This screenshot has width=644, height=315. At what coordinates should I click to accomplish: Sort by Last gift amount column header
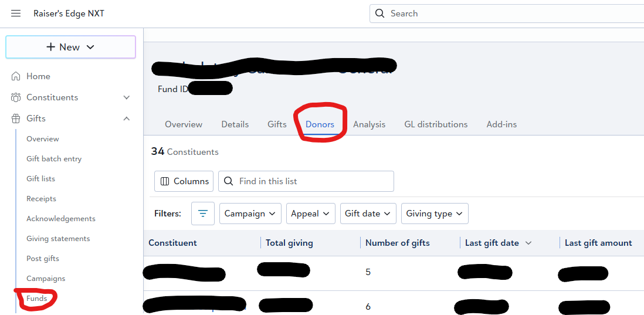click(x=598, y=243)
